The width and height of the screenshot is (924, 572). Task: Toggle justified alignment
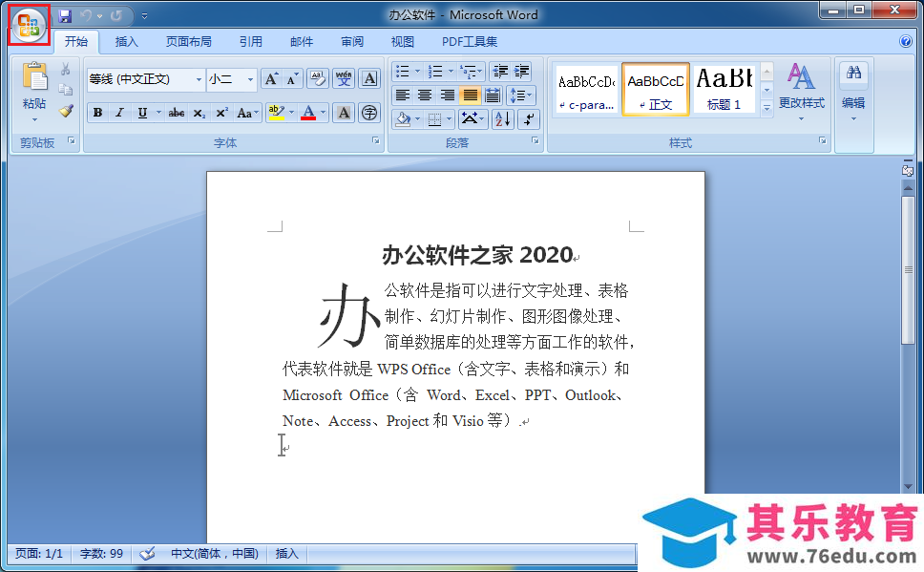pos(470,95)
